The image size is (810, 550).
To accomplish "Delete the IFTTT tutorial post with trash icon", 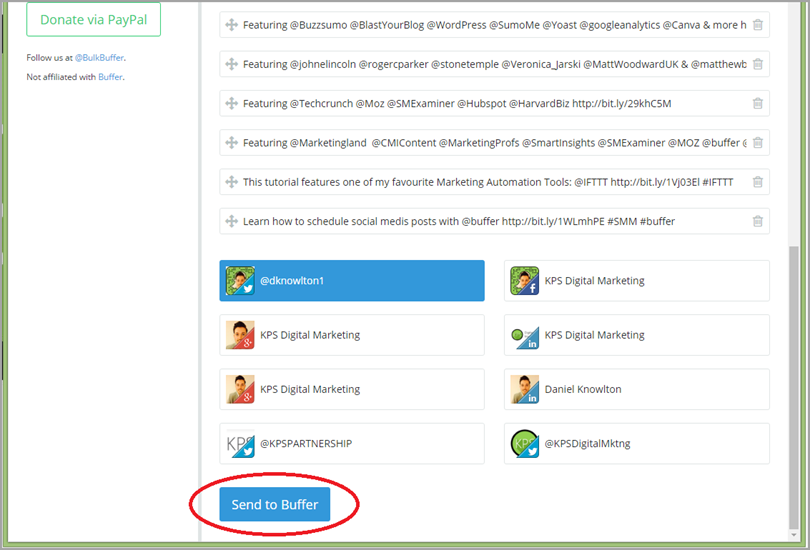I will [x=757, y=182].
